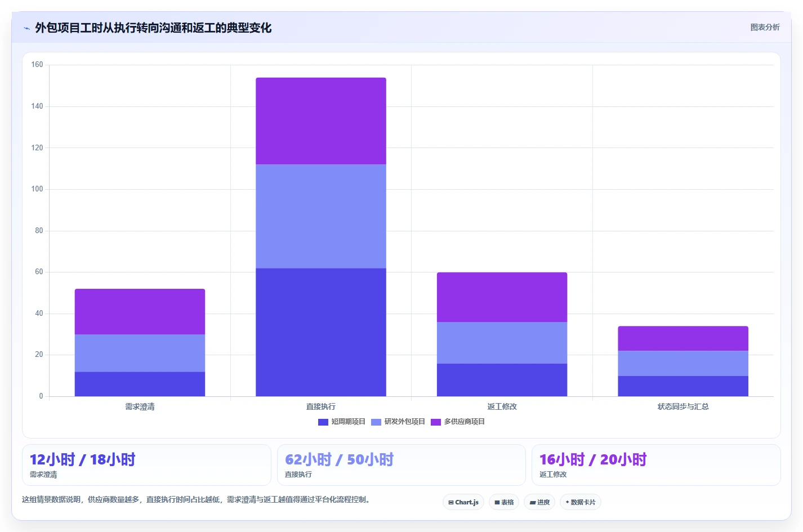Click the 160 y-axis tick label
The image size is (803, 532).
point(37,65)
